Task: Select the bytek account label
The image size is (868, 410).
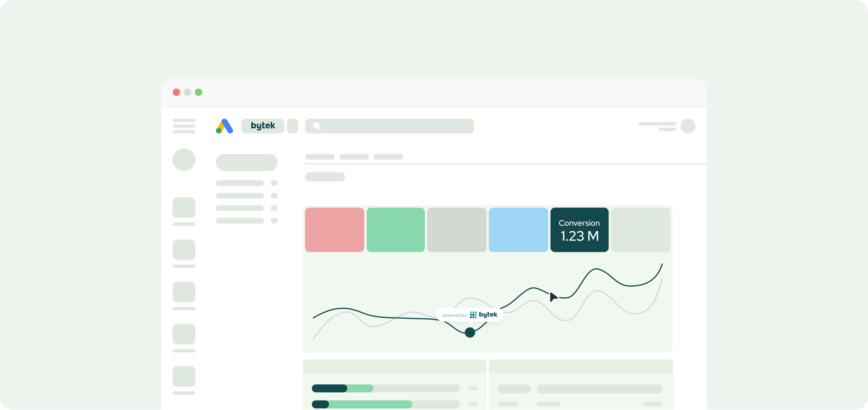Action: coord(263,126)
